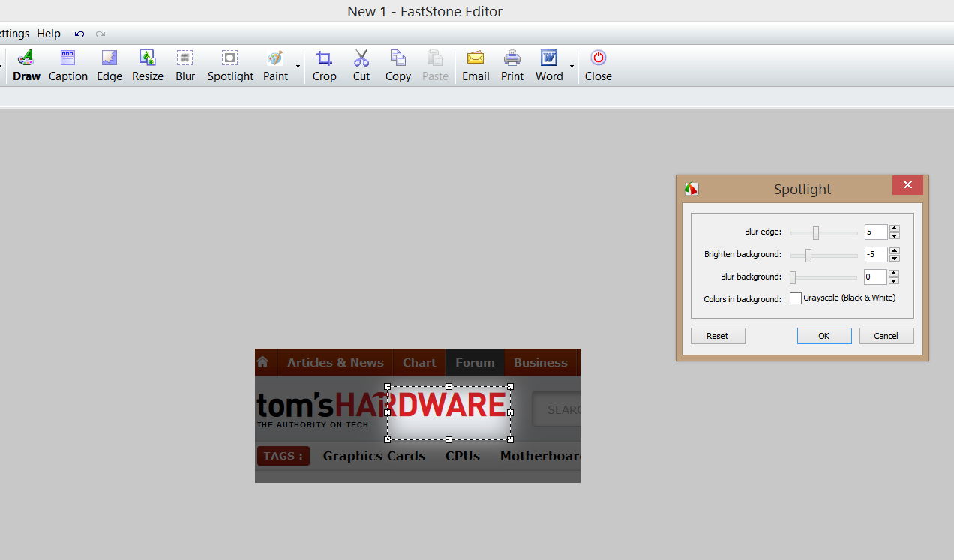Screen dimensions: 954x560
Task: Click the Blur background value field
Action: (x=876, y=277)
